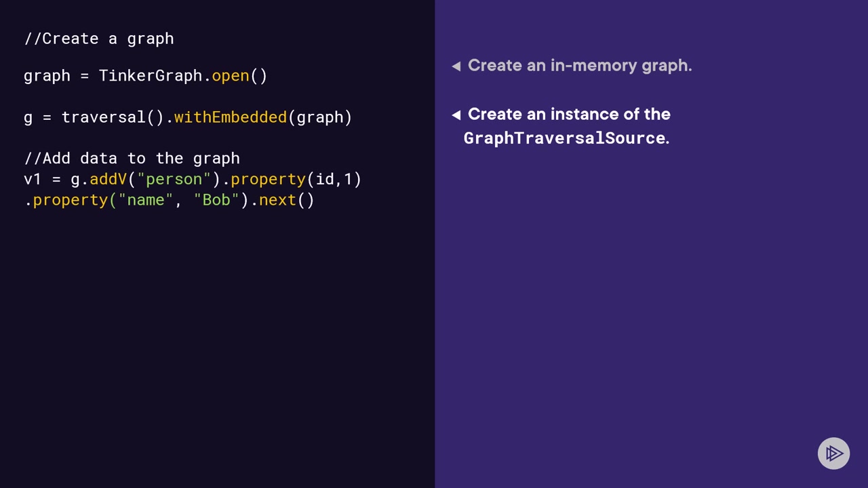Click the Pluralsight play logo icon
Viewport: 868px width, 488px height.
point(833,454)
